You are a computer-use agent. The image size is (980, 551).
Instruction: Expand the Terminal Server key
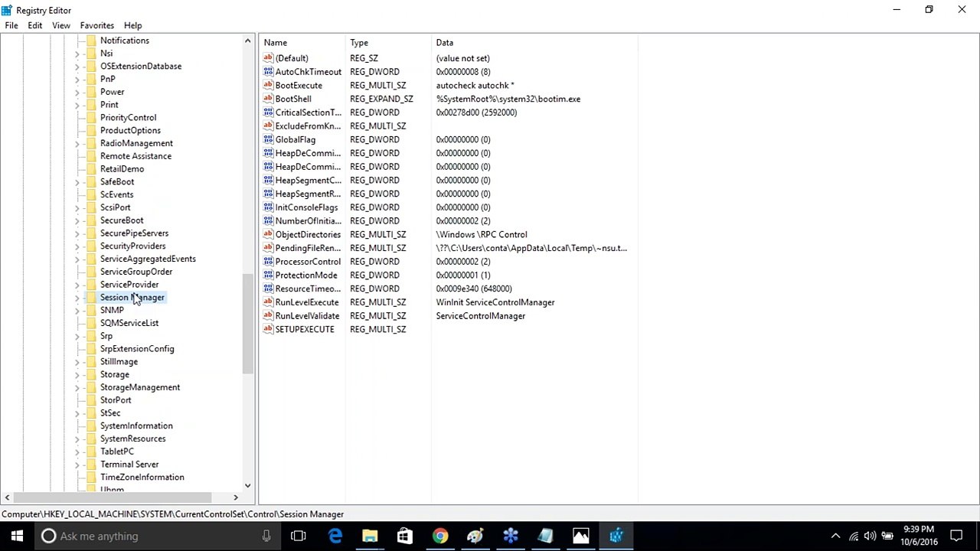coord(77,465)
